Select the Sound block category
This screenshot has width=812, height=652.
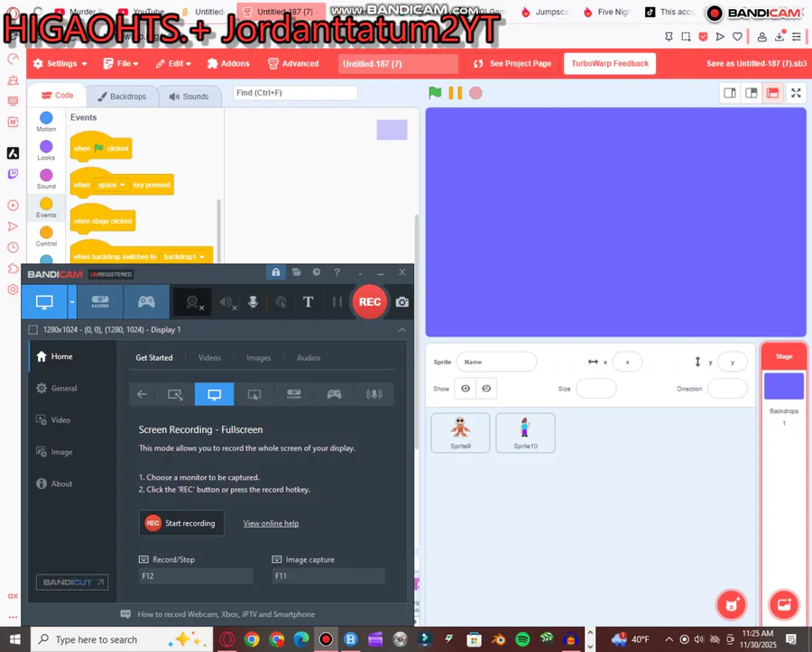click(46, 179)
